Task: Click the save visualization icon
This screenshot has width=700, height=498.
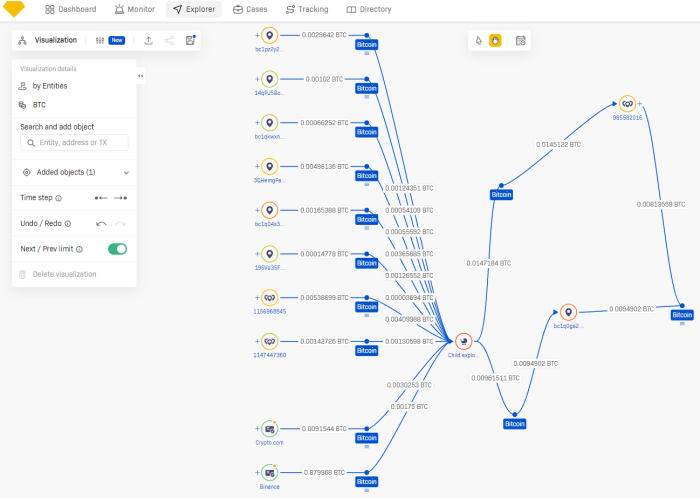Action: click(x=190, y=41)
